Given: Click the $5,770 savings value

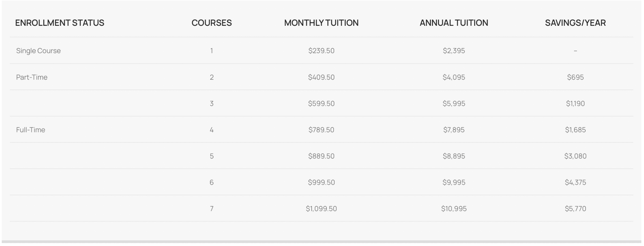Looking at the screenshot, I should click(x=576, y=209).
